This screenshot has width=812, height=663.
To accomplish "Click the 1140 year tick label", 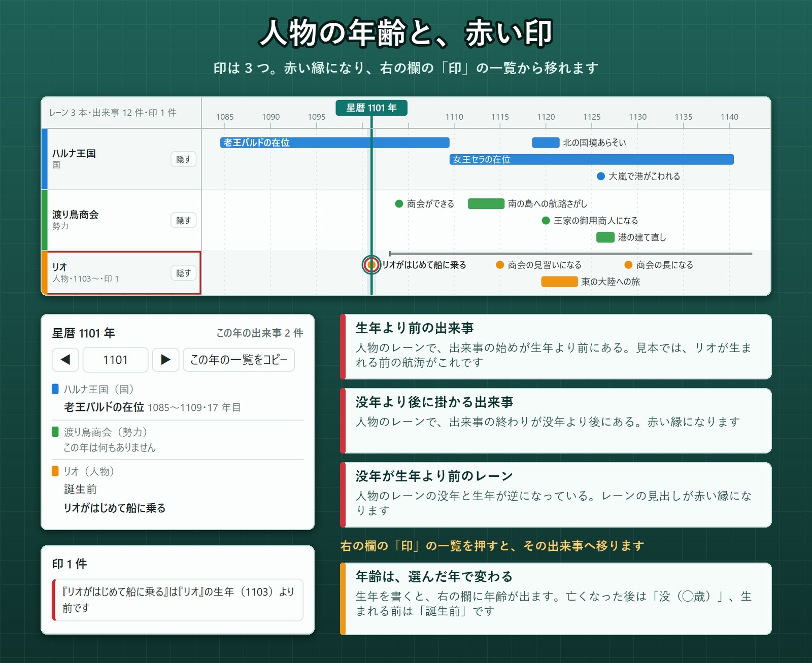I will 729,117.
